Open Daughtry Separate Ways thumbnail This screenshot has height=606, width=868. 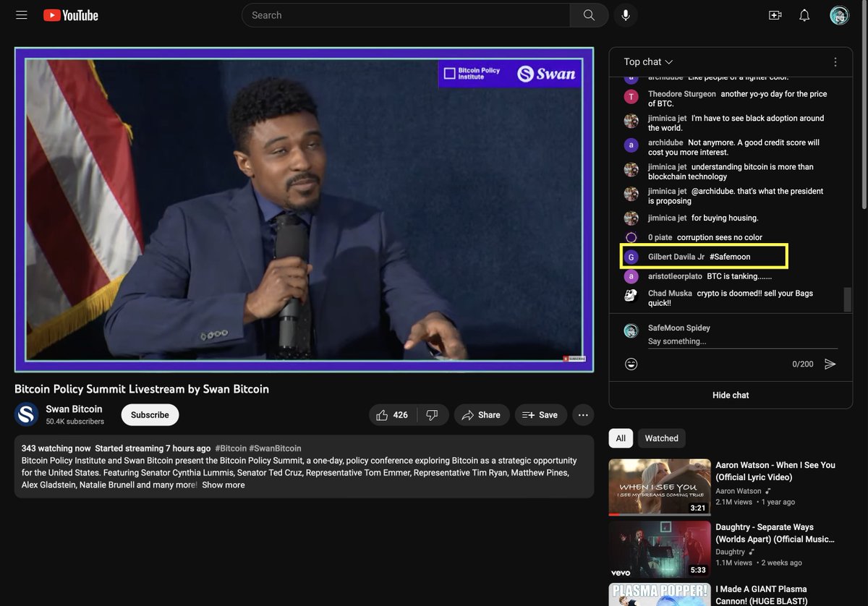[x=660, y=549]
